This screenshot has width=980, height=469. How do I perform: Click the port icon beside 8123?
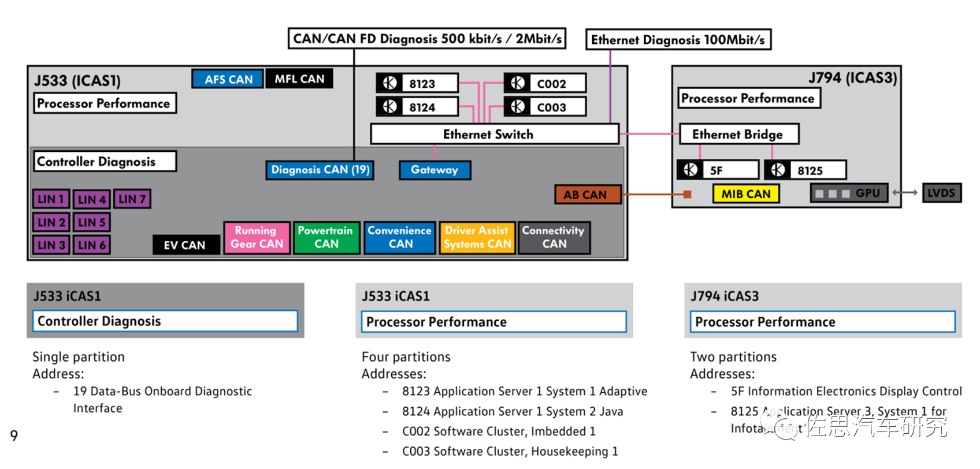coord(390,83)
